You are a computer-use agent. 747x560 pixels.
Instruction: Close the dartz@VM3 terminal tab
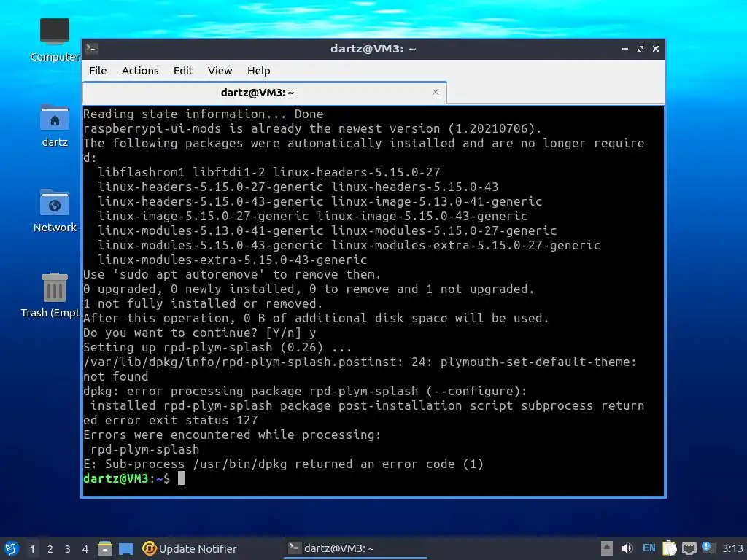[436, 92]
